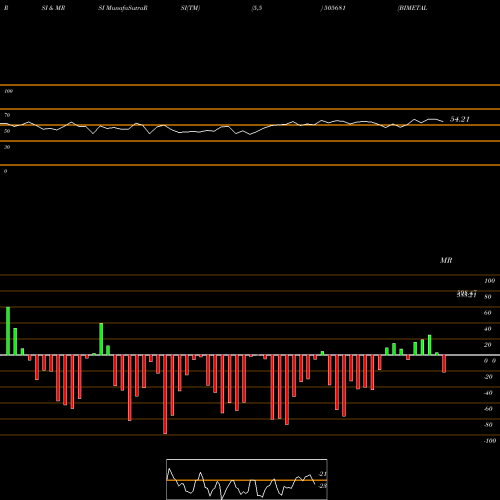Click the MR panel title label

[446, 260]
